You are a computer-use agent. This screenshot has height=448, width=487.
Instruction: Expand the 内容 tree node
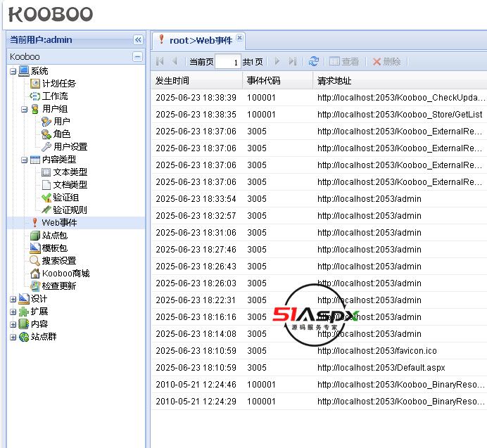click(13, 325)
